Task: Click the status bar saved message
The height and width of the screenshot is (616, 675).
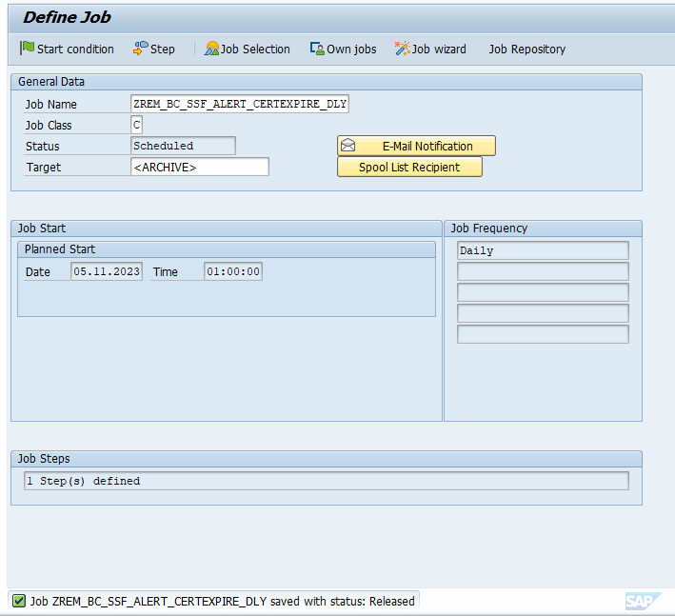Action: [x=223, y=601]
